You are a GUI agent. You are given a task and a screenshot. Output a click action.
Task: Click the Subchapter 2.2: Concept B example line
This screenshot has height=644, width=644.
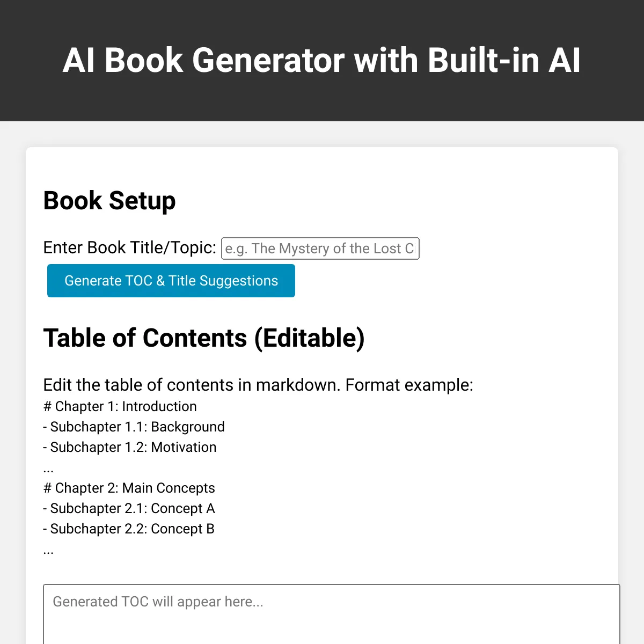(x=129, y=529)
